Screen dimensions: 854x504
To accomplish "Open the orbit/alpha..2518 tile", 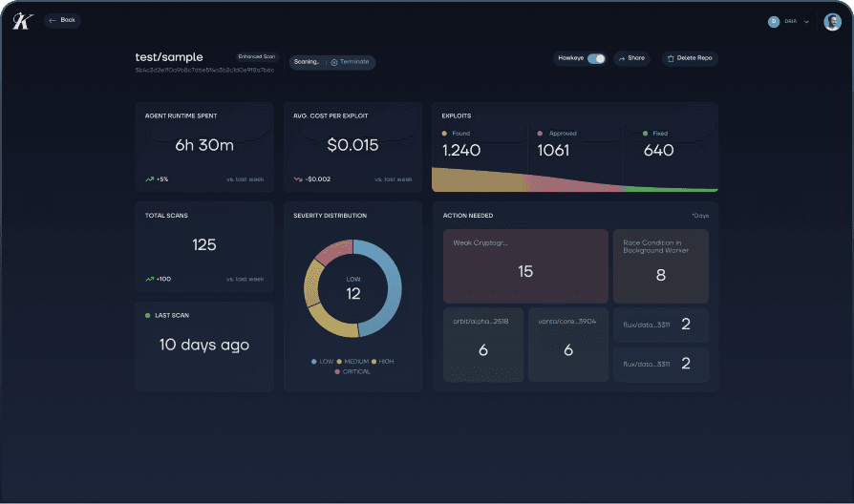I will [483, 345].
